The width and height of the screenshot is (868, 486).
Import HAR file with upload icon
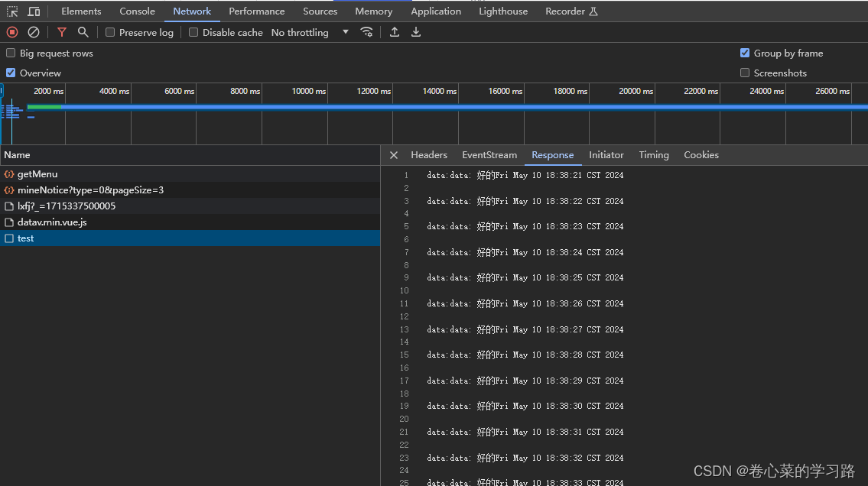click(x=395, y=32)
